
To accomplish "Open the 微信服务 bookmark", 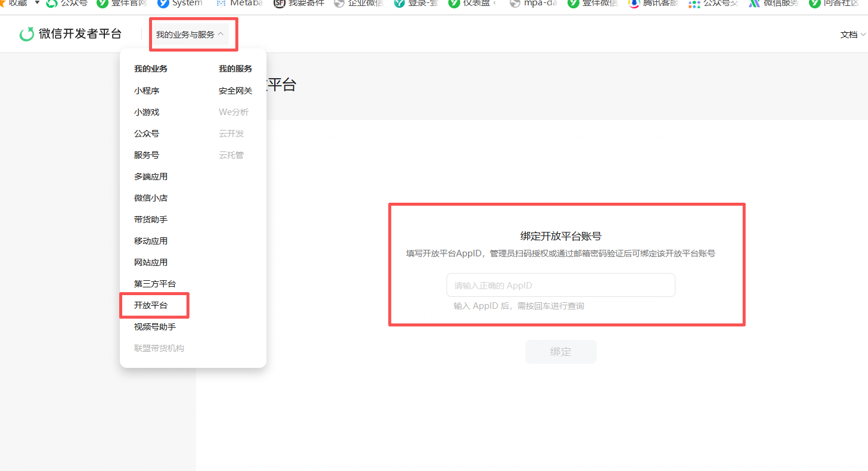I will click(x=774, y=3).
